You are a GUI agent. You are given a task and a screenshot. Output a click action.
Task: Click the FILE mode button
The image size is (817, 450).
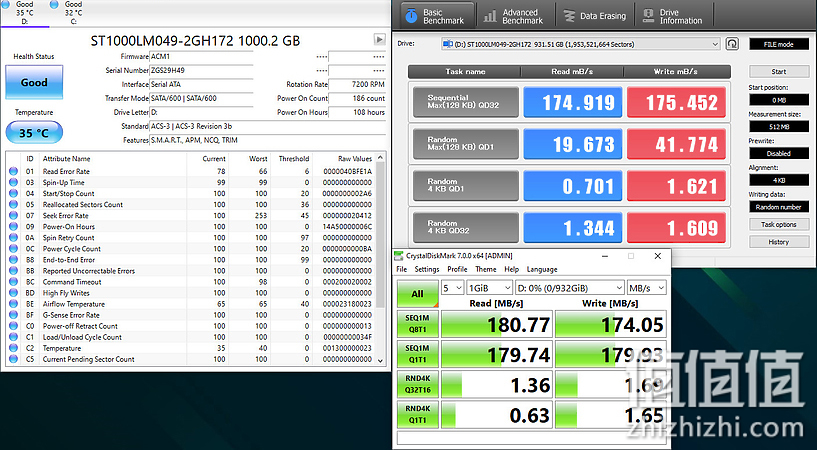tap(779, 44)
